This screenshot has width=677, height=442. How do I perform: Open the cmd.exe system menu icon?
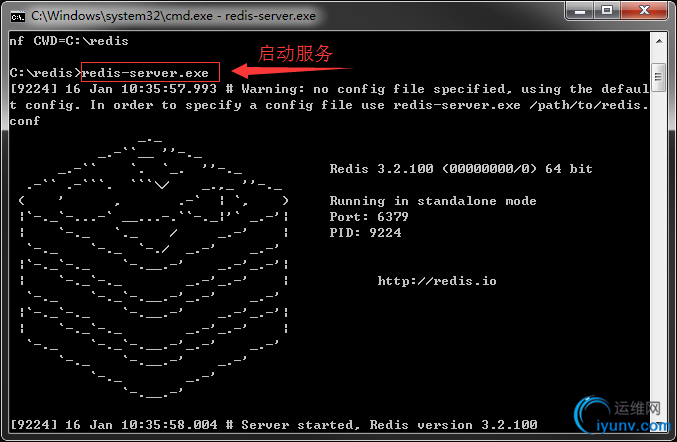(x=18, y=16)
